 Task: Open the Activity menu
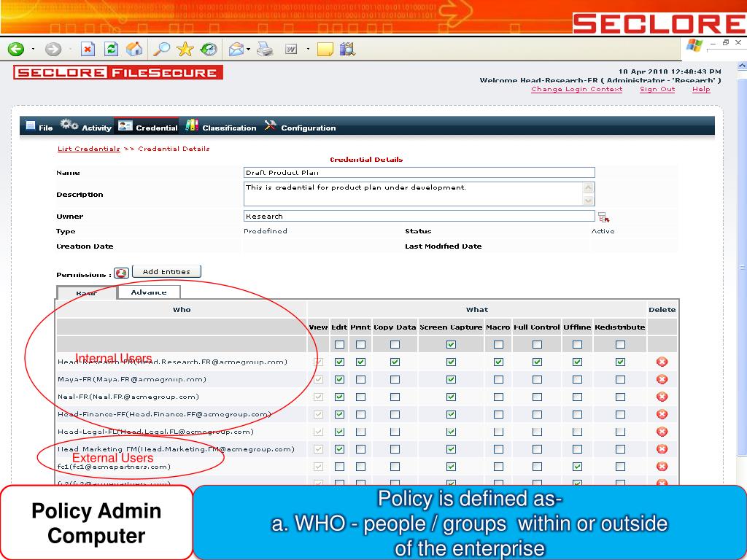(x=86, y=127)
